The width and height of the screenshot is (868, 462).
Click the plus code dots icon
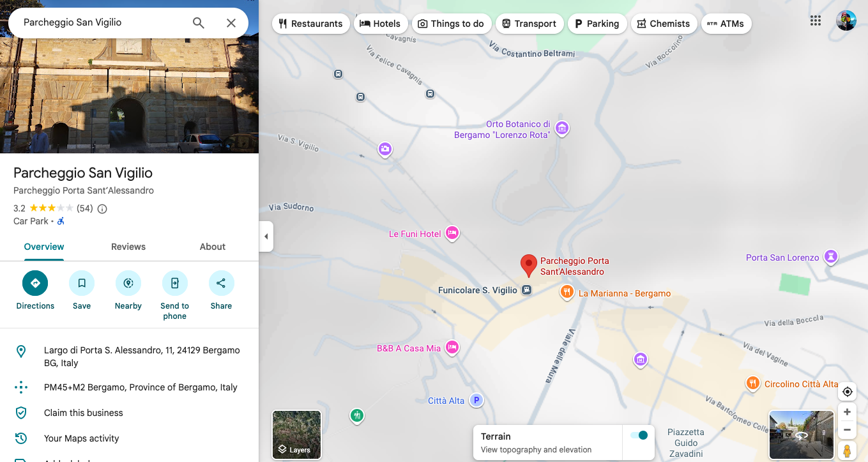pyautogui.click(x=21, y=387)
